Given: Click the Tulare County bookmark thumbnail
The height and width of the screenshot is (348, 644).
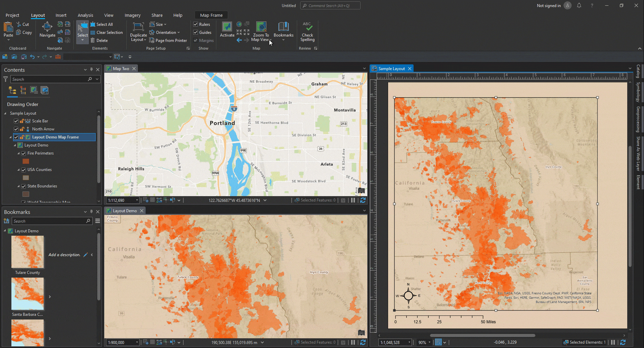Looking at the screenshot, I should tap(28, 252).
